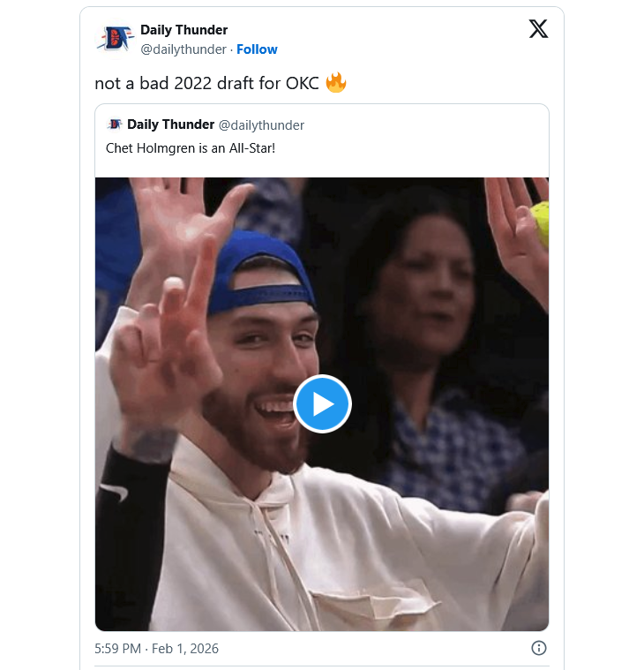
Task: Follow the Daily Thunder account
Action: 257,49
